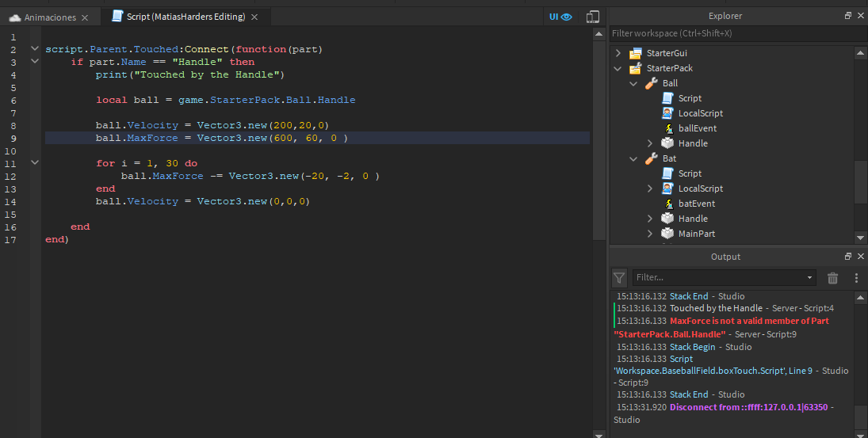The height and width of the screenshot is (438, 868).
Task: Click the Filter workspace search field
Action: coord(729,33)
